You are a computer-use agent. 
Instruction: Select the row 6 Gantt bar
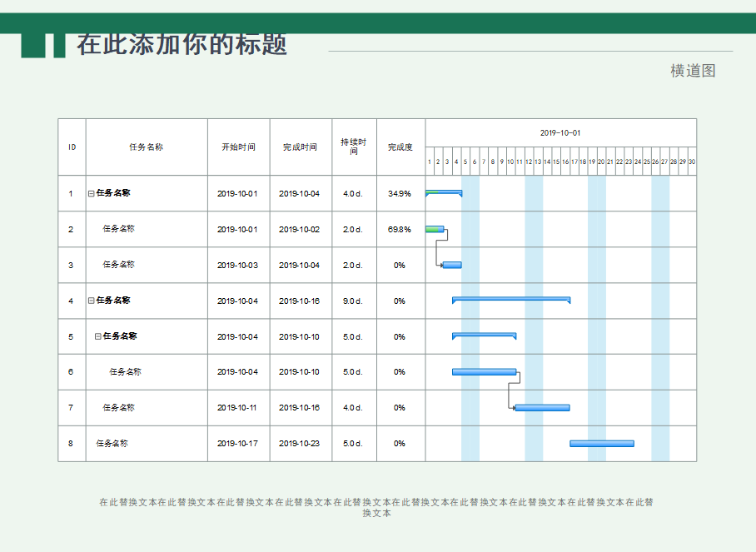[484, 371]
